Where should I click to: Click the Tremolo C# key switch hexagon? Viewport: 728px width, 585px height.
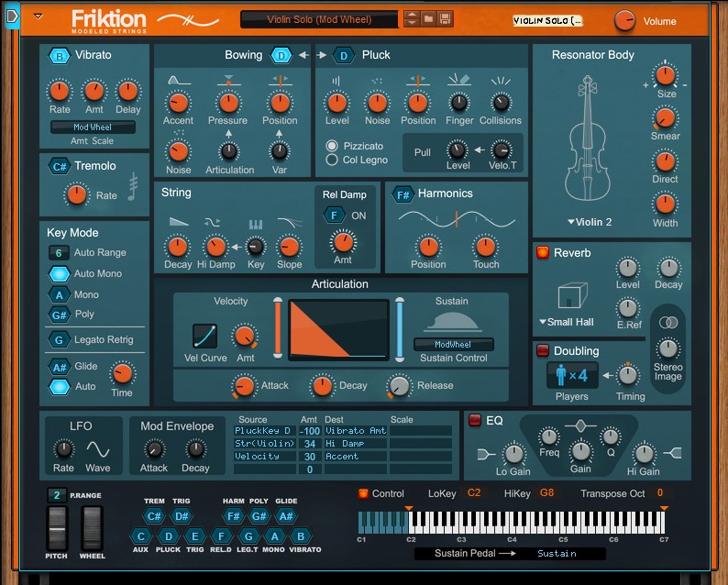(x=60, y=166)
